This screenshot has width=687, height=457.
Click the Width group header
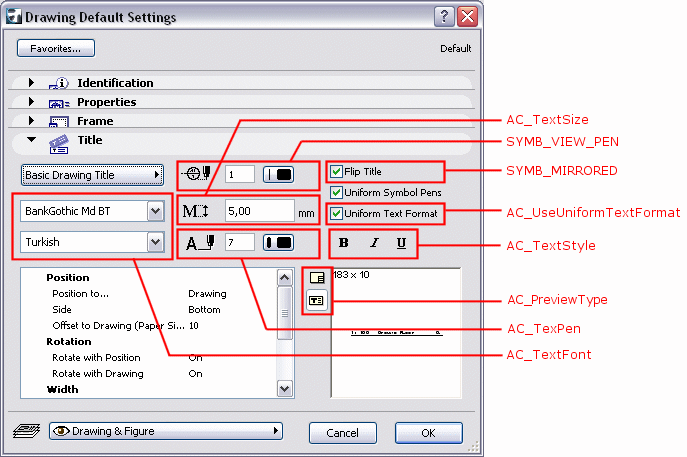(x=63, y=390)
